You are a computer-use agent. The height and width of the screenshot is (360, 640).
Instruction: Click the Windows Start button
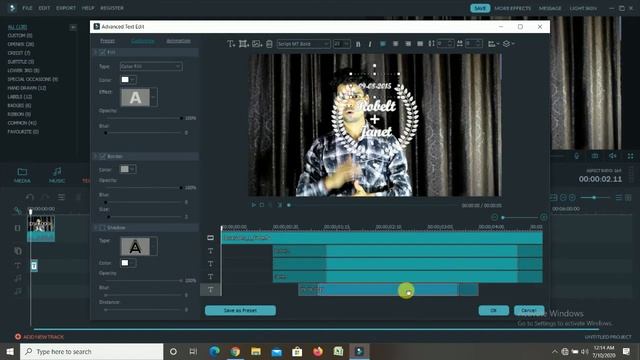10,351
